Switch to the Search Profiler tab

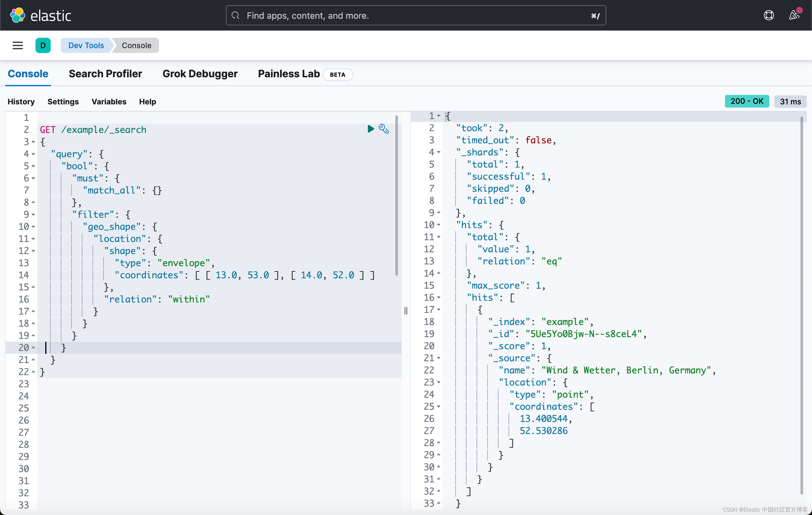pos(105,74)
